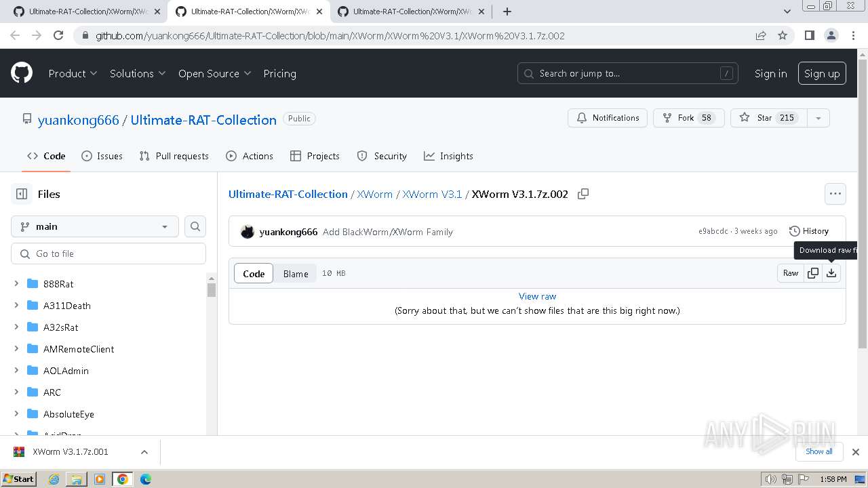Copy file path icon next to XWorm V3.1.7z.002
The height and width of the screenshot is (488, 868).
(583, 194)
